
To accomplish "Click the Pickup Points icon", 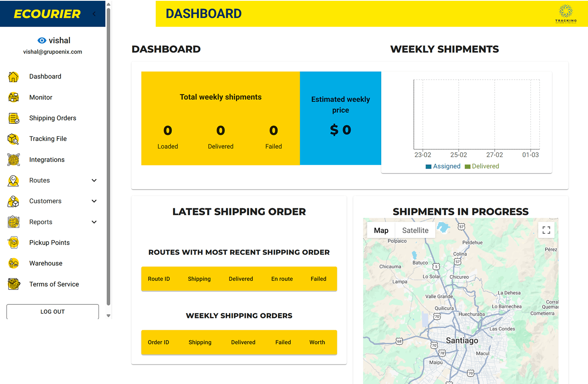I will (13, 243).
